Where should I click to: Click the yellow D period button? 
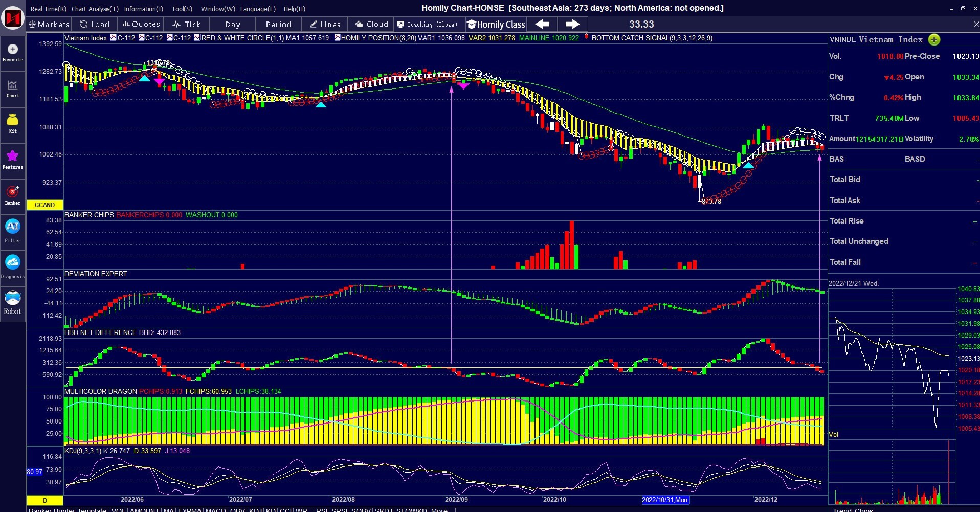[45, 500]
